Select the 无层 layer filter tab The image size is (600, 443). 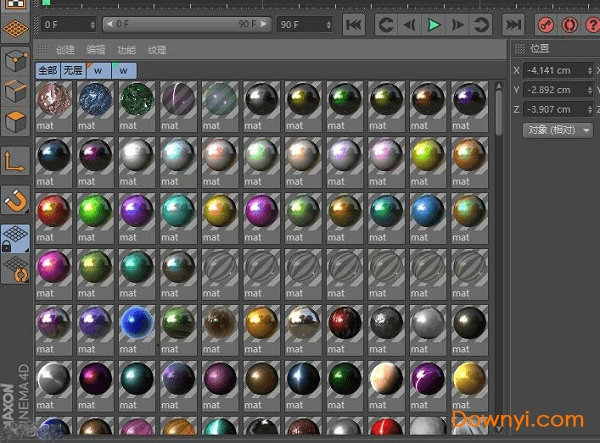pyautogui.click(x=72, y=70)
